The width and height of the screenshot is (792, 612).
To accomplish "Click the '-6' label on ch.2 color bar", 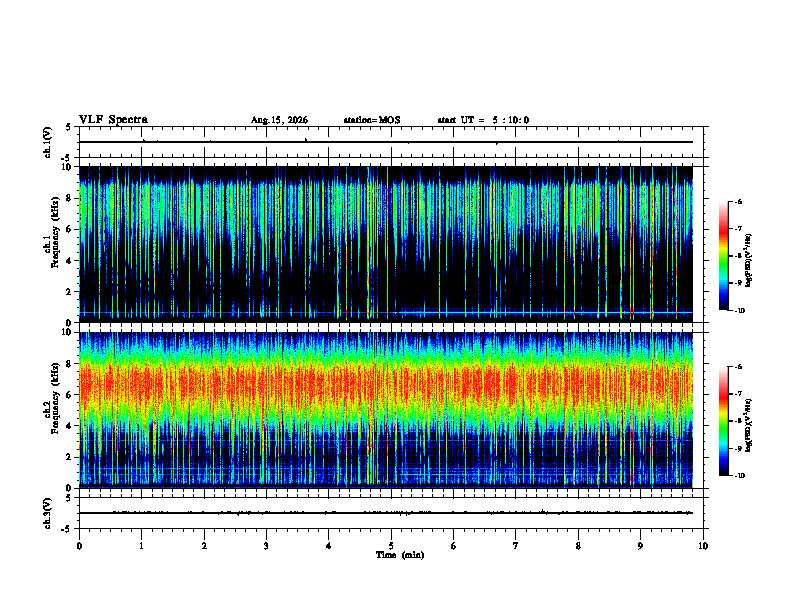I will click(x=738, y=367).
